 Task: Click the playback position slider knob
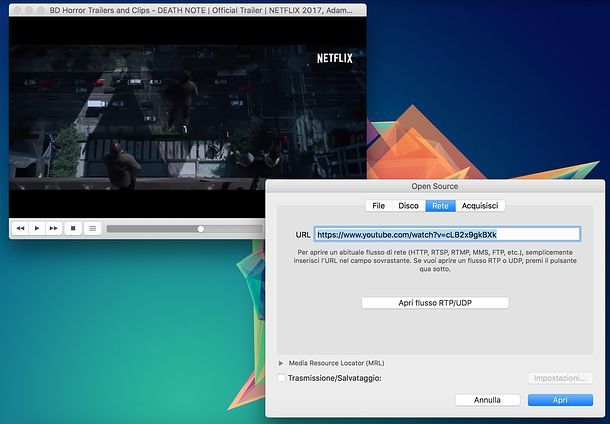(201, 229)
